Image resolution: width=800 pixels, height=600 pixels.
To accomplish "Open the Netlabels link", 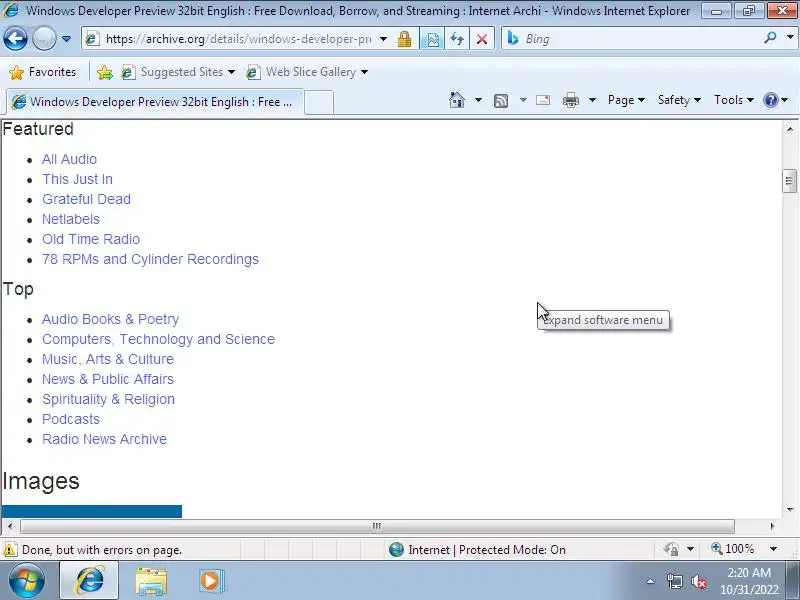I will click(x=71, y=219).
